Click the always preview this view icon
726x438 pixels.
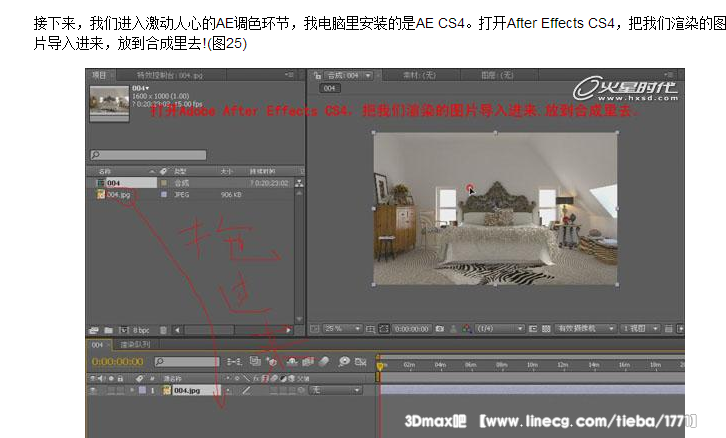pos(314,329)
